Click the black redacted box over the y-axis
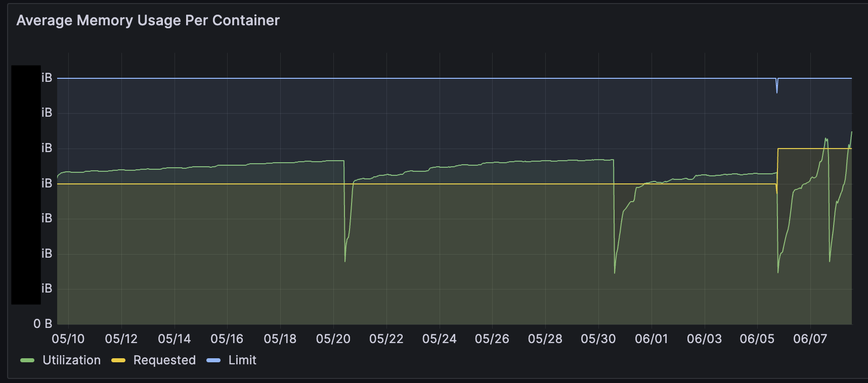The image size is (868, 383). 26,185
